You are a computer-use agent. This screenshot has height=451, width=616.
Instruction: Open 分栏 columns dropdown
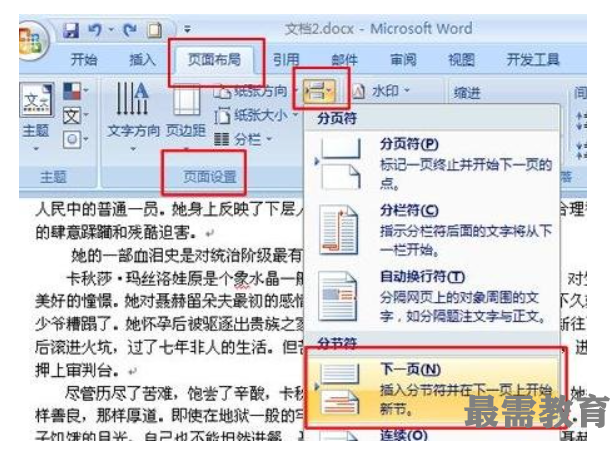click(x=243, y=139)
